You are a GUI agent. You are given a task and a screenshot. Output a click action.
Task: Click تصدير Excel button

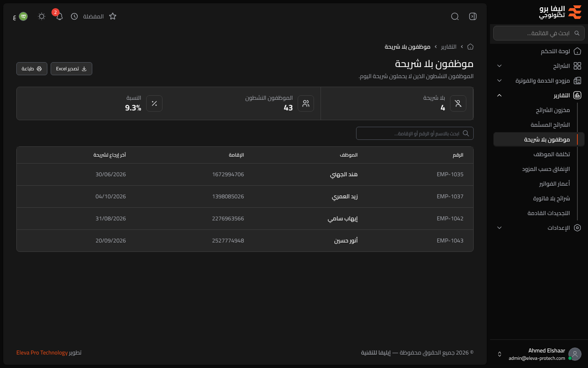coord(71,69)
